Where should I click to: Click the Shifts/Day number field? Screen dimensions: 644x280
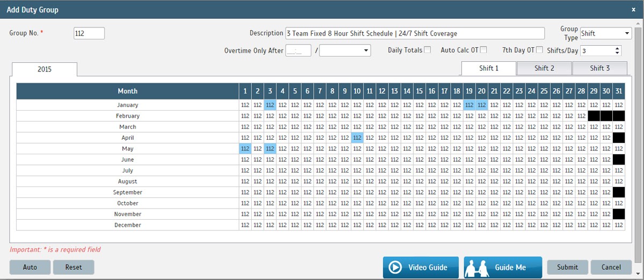597,51
